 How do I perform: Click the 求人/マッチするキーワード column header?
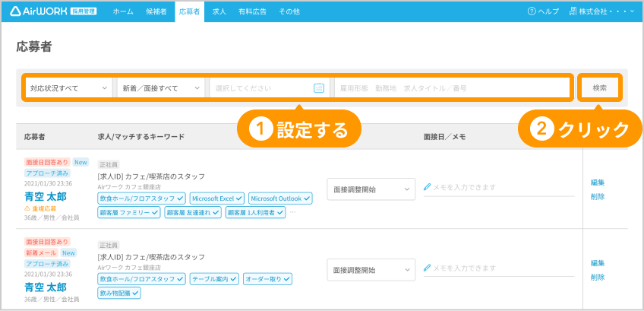point(141,137)
